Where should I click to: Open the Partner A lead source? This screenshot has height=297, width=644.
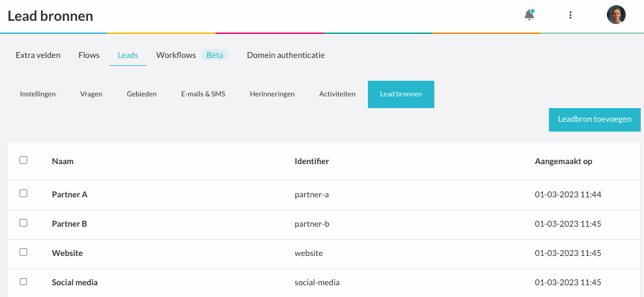pyautogui.click(x=70, y=195)
